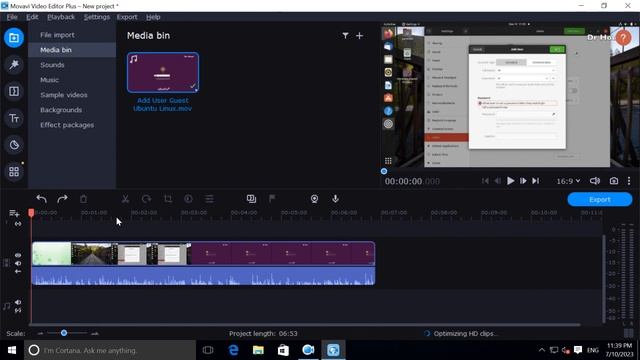
Task: Open the Transitions tab icon
Action: point(14,91)
